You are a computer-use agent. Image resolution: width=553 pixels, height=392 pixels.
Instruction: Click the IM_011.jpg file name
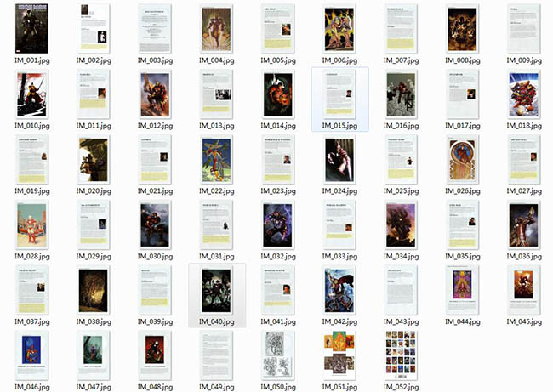[94, 126]
